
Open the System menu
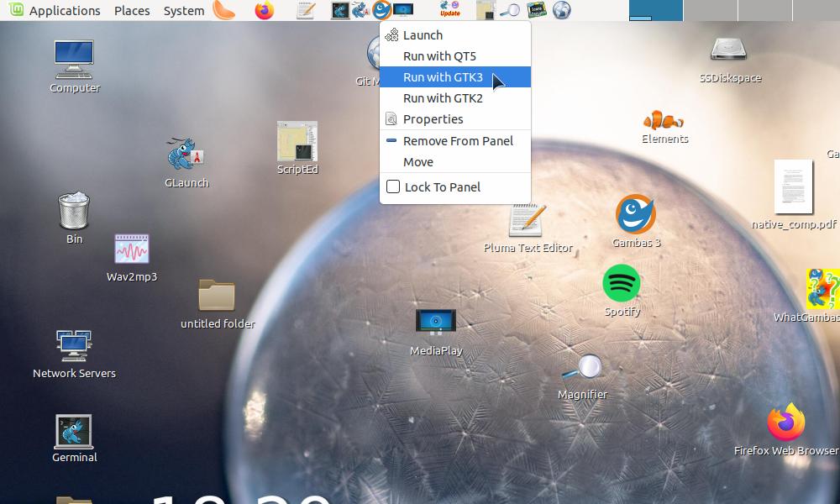[x=184, y=11]
